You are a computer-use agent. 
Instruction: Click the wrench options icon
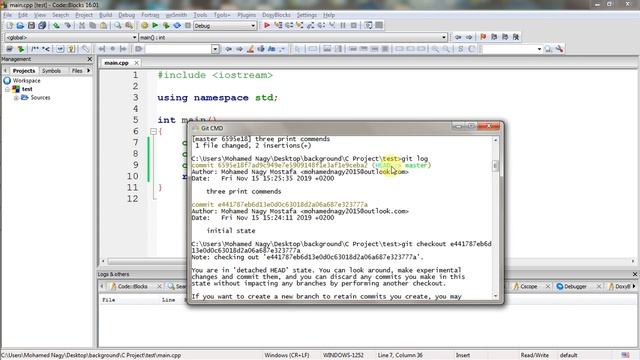559,49
